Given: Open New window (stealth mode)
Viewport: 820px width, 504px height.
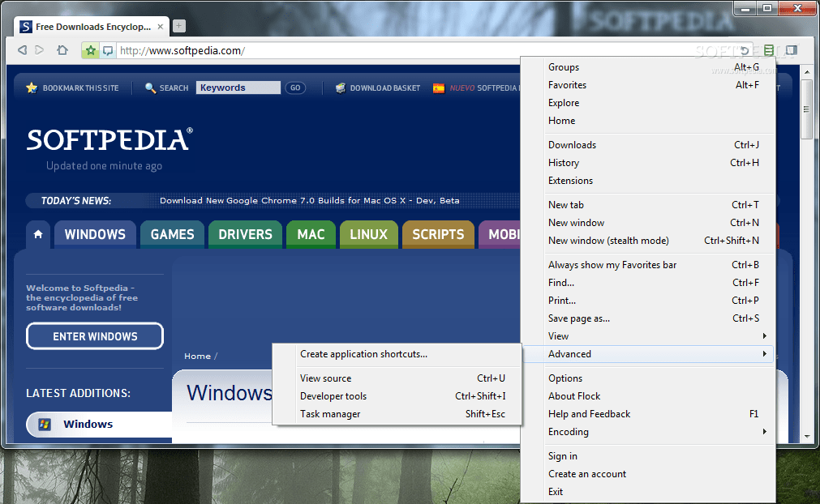Looking at the screenshot, I should [x=649, y=240].
